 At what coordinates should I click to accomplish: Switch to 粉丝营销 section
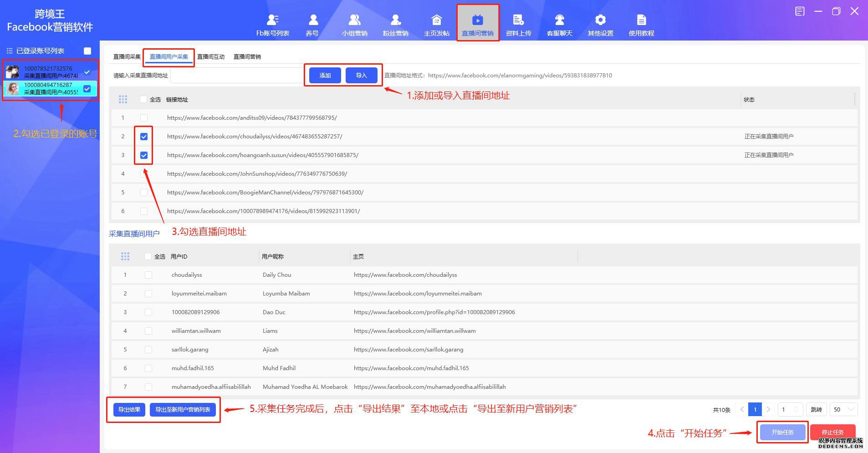pyautogui.click(x=395, y=23)
